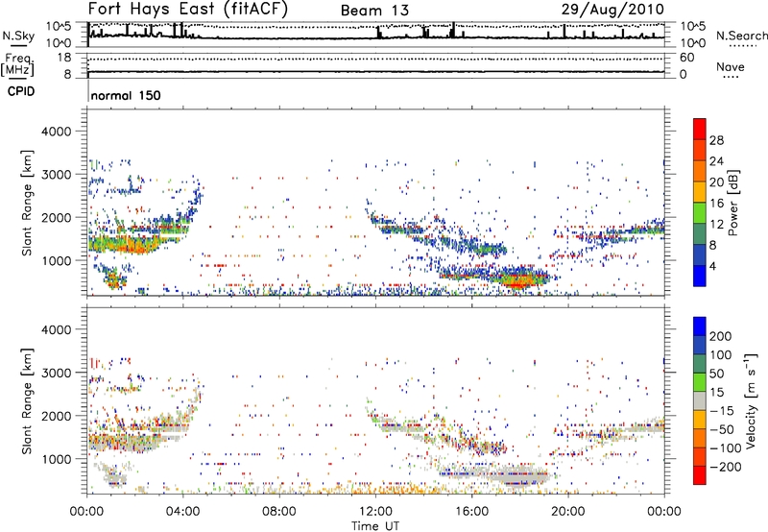Click the '04:00' time tick label
The height and width of the screenshot is (532, 768).
click(182, 512)
